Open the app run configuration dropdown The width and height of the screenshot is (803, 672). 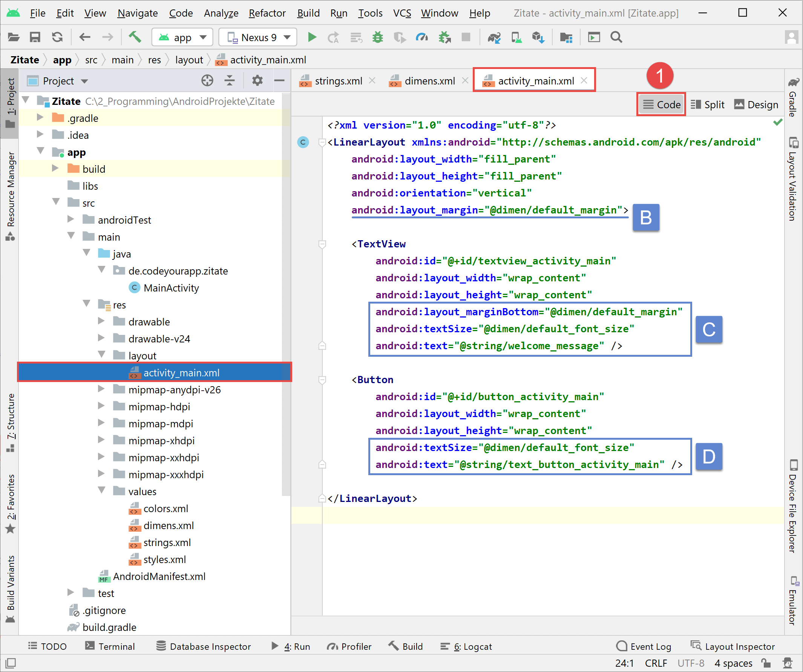[182, 37]
